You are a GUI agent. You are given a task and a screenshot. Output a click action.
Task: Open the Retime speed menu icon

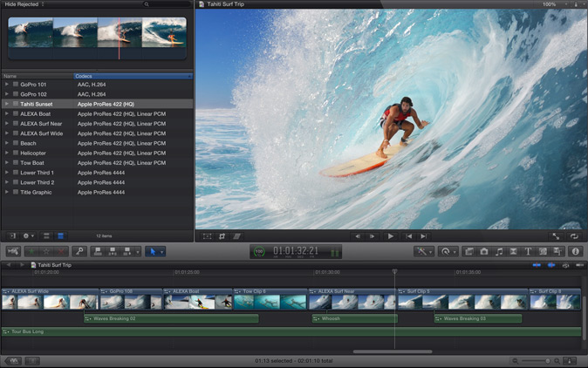pos(447,251)
